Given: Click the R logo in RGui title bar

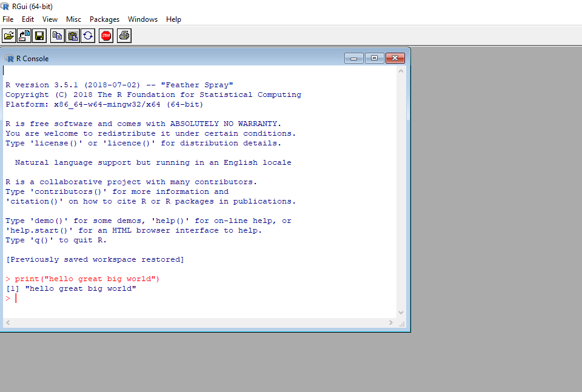Looking at the screenshot, I should point(5,6).
